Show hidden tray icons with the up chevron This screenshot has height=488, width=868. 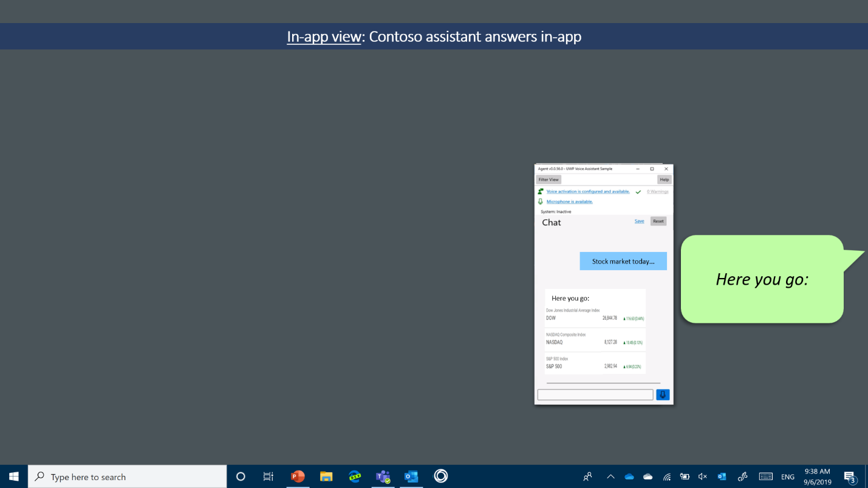(610, 476)
